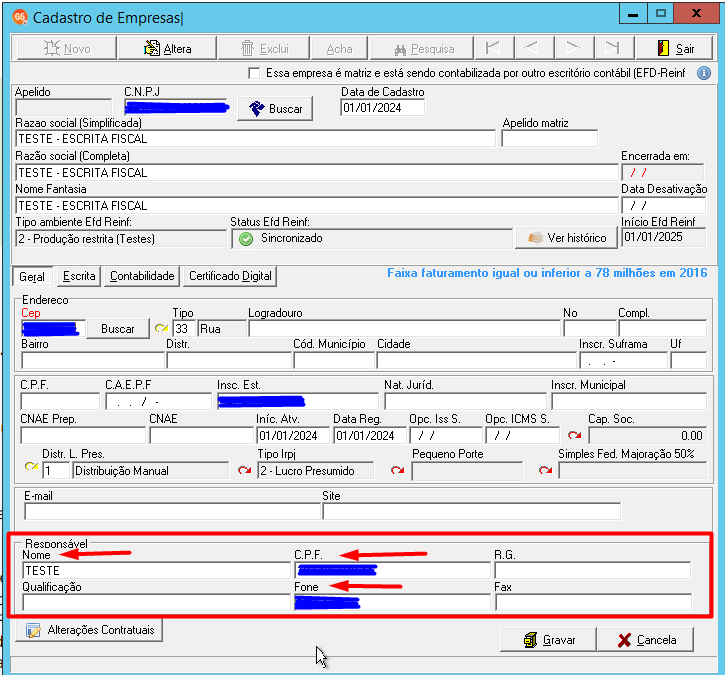Viewport: 725px width, 675px height.
Task: Click the E-mail input field
Action: pos(172,511)
